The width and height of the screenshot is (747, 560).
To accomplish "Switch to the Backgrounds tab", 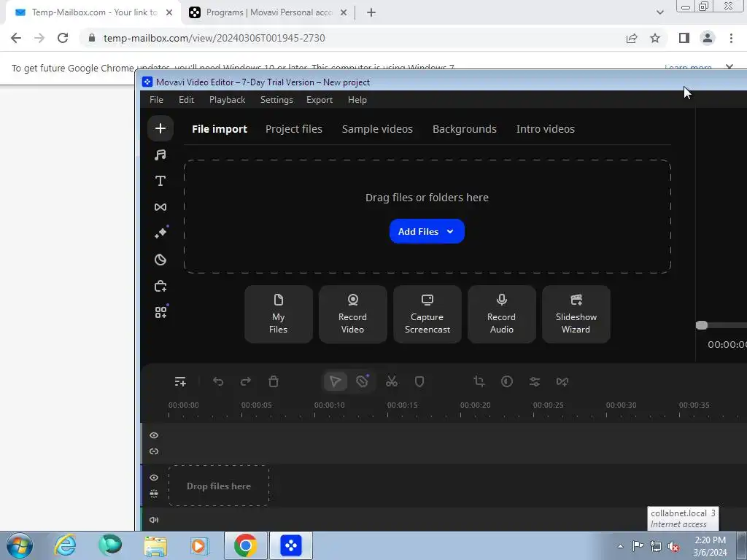I will pos(465,129).
